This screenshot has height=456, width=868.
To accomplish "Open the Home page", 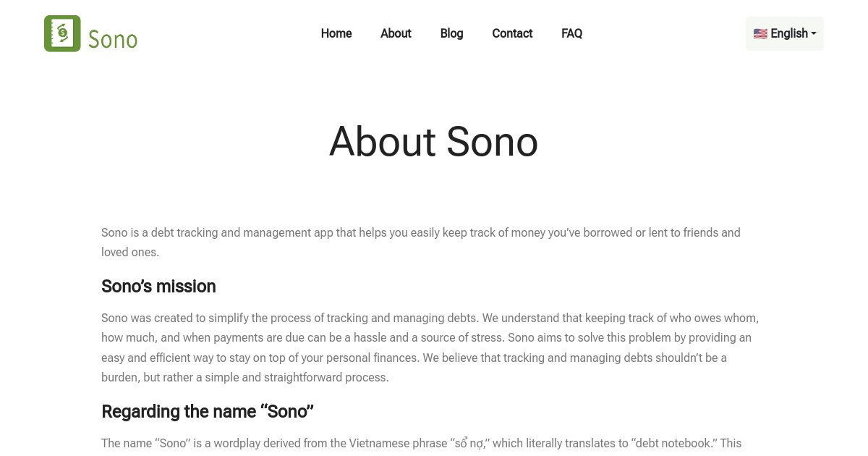I will point(336,33).
